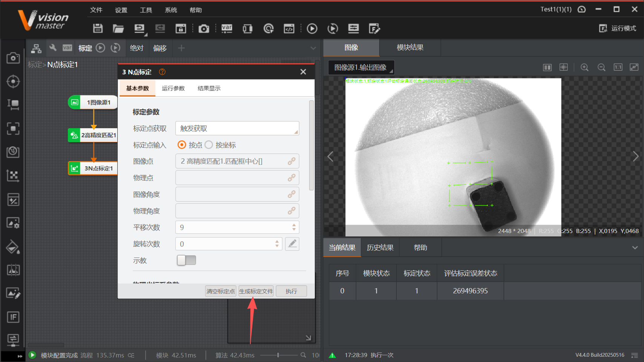Click the 生成标定文件 button
The height and width of the screenshot is (362, 644).
coord(256,291)
